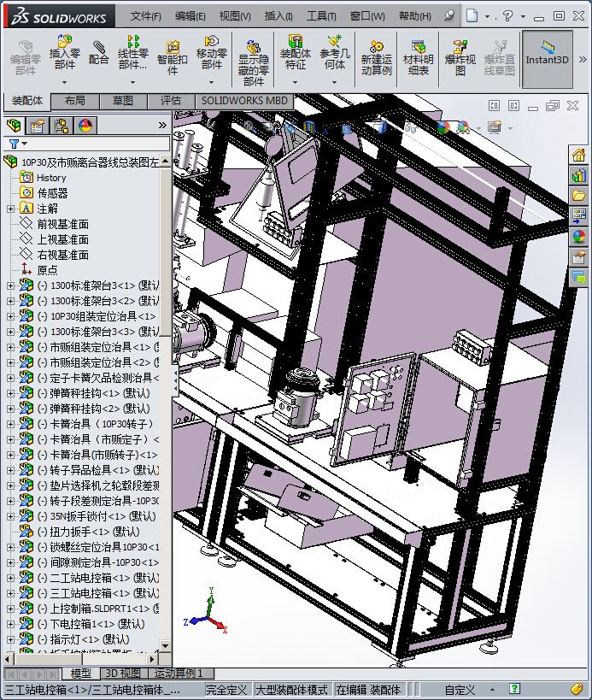Toggle the Instant3D button

(x=547, y=59)
